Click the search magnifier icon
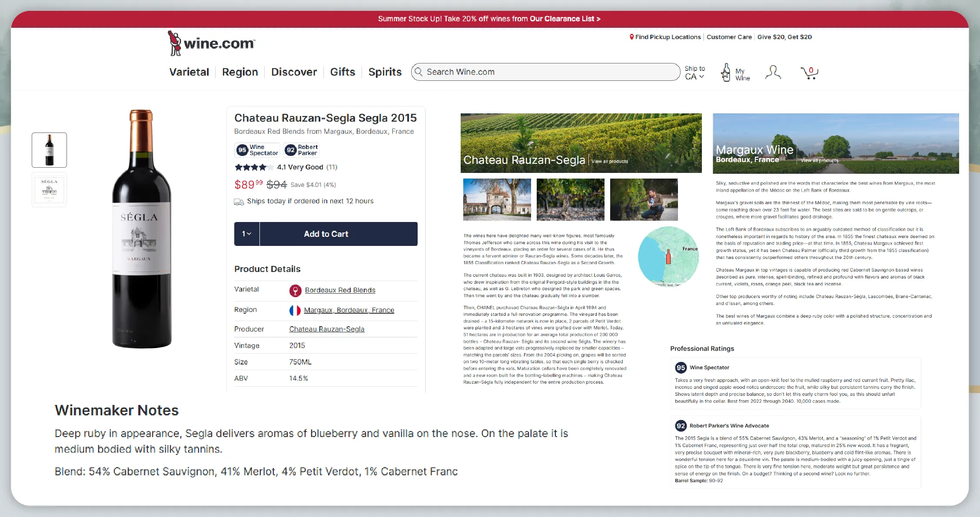Viewport: 980px width, 517px height. tap(419, 72)
